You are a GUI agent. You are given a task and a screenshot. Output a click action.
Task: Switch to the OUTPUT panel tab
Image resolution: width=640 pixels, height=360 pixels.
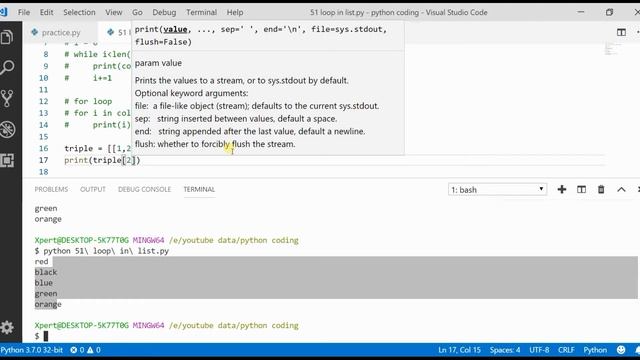coord(93,189)
